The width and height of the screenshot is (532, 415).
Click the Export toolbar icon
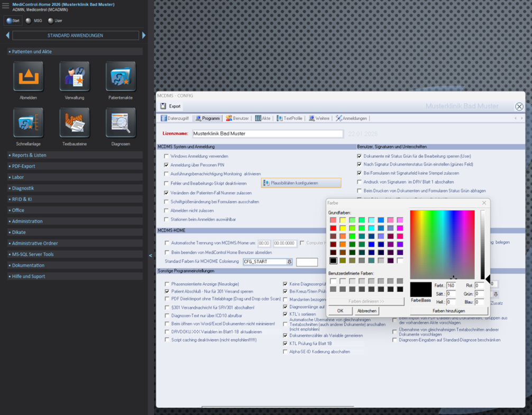(x=164, y=106)
